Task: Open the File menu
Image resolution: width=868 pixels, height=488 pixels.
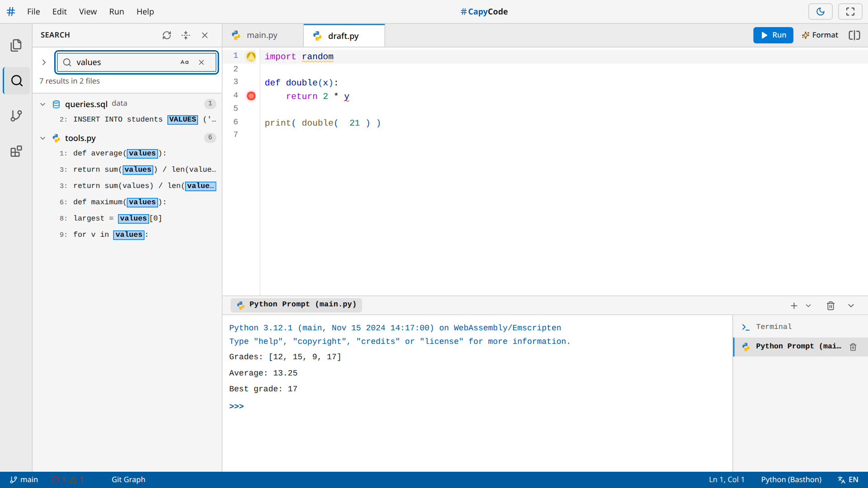Action: pos(33,12)
